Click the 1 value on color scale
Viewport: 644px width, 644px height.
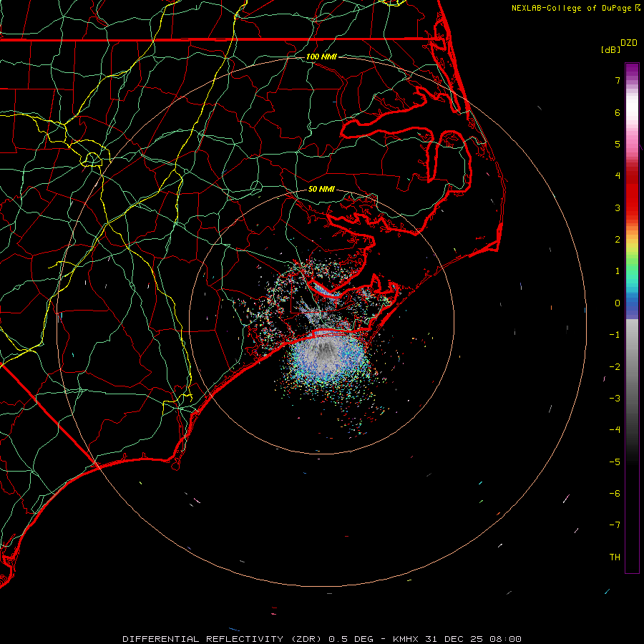coord(618,271)
